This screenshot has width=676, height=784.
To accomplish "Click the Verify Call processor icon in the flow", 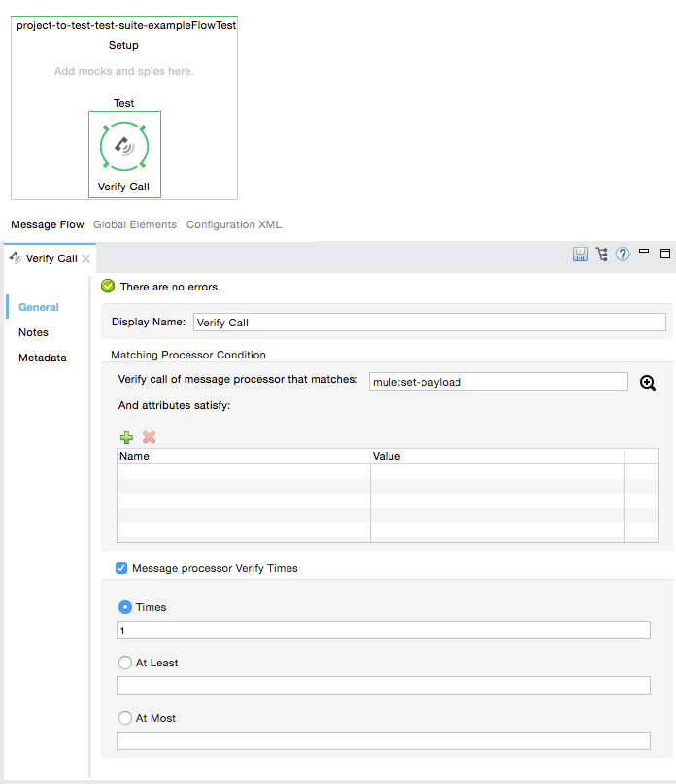I will tap(124, 147).
